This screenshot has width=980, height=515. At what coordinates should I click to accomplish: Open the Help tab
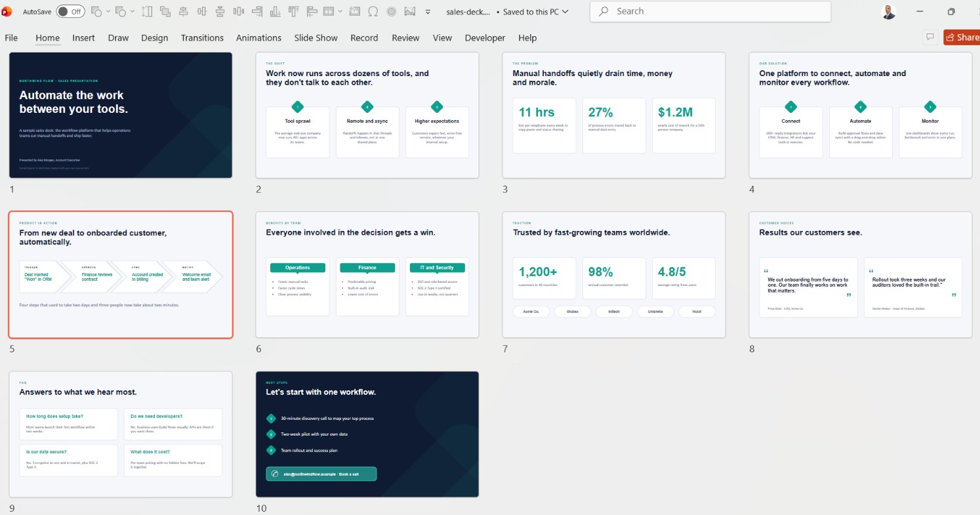(x=527, y=38)
